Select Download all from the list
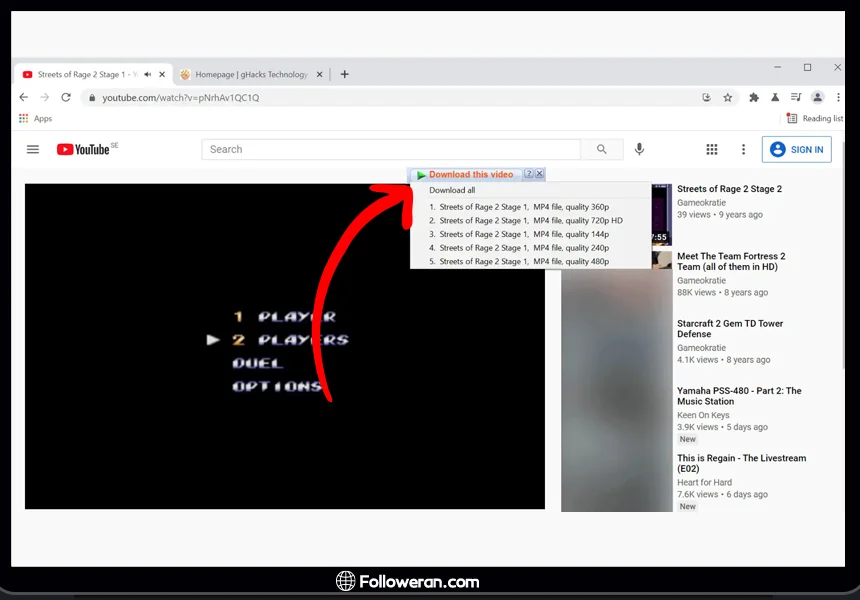Viewport: 860px width, 600px height. coord(452,190)
